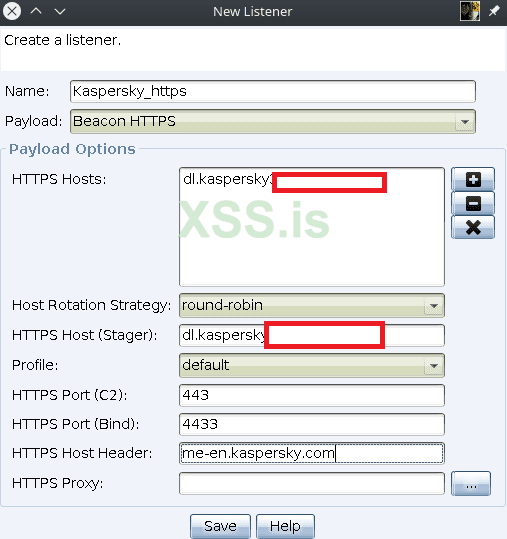
Task: Click the pin icon in the title bar
Action: (494, 11)
